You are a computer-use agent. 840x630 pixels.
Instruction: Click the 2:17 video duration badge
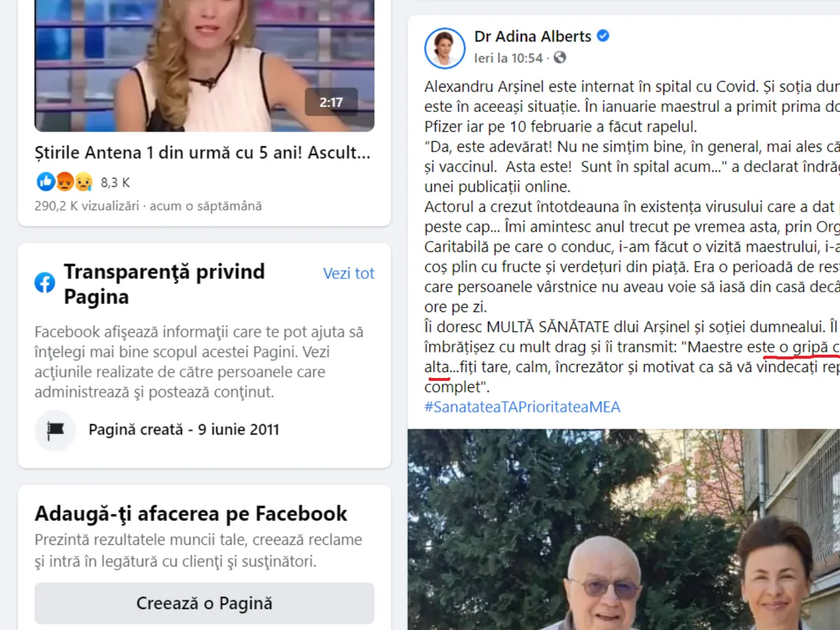click(331, 102)
